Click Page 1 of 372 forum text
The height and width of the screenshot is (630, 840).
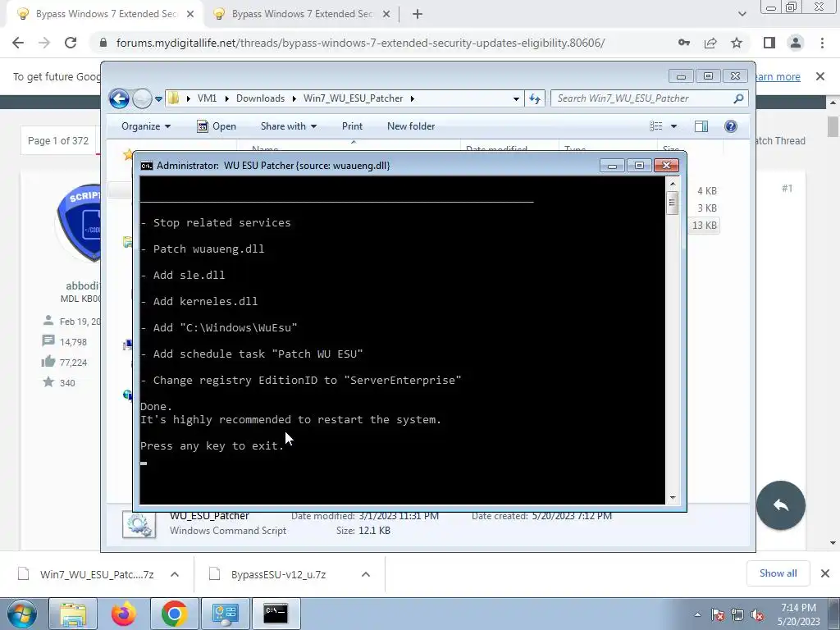click(58, 141)
